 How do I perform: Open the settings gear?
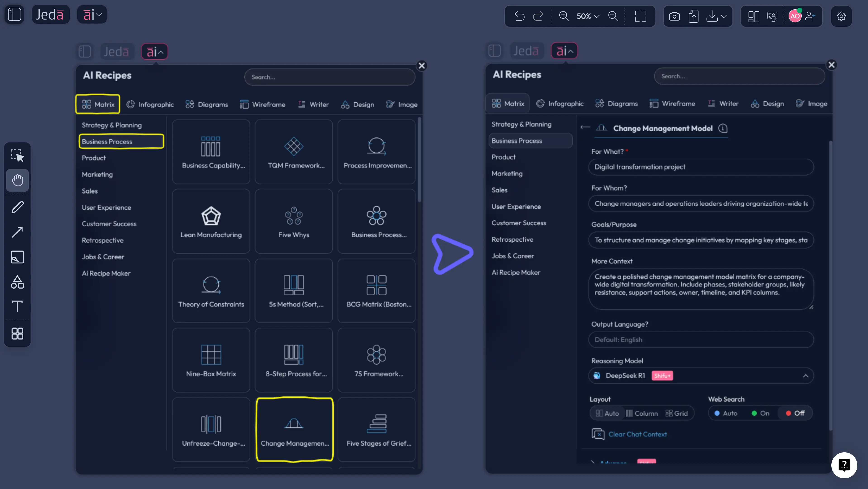pyautogui.click(x=841, y=16)
